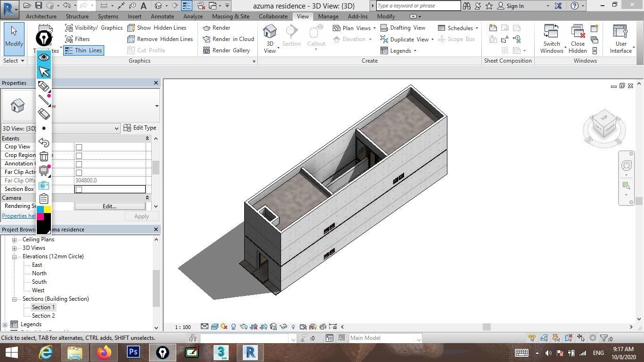Image resolution: width=644 pixels, height=362 pixels.
Task: Expand the 3D Views tree node
Action: 14,248
